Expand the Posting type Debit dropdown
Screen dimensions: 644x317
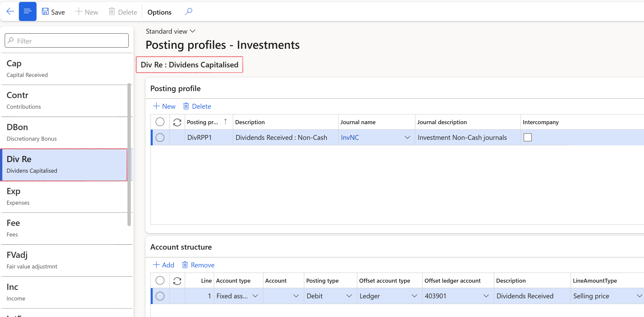click(349, 296)
